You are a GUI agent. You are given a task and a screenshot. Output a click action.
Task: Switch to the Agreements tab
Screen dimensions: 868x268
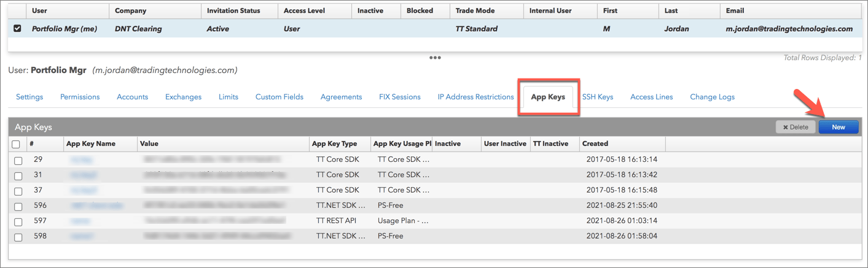tap(342, 97)
